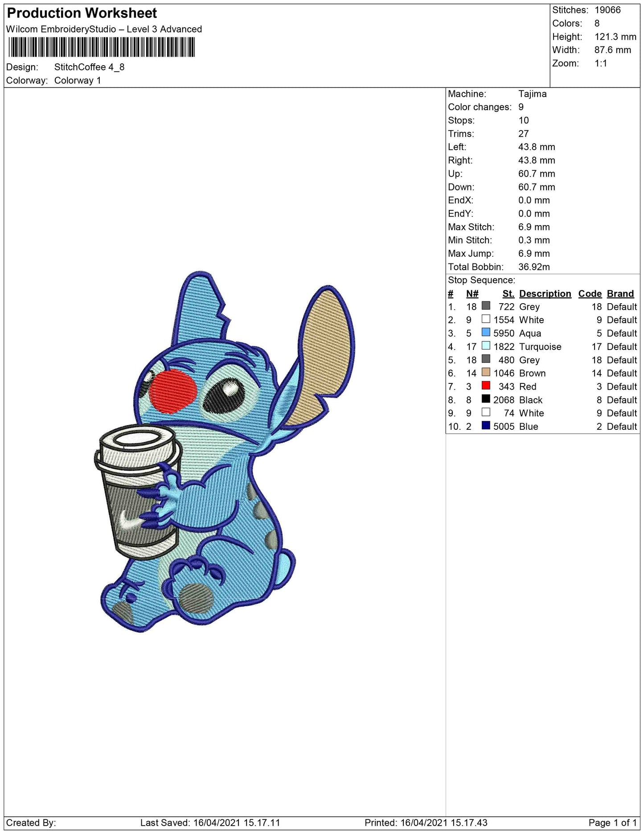The image size is (644, 831).
Task: Click the "Brand" column header
Action: tap(620, 294)
